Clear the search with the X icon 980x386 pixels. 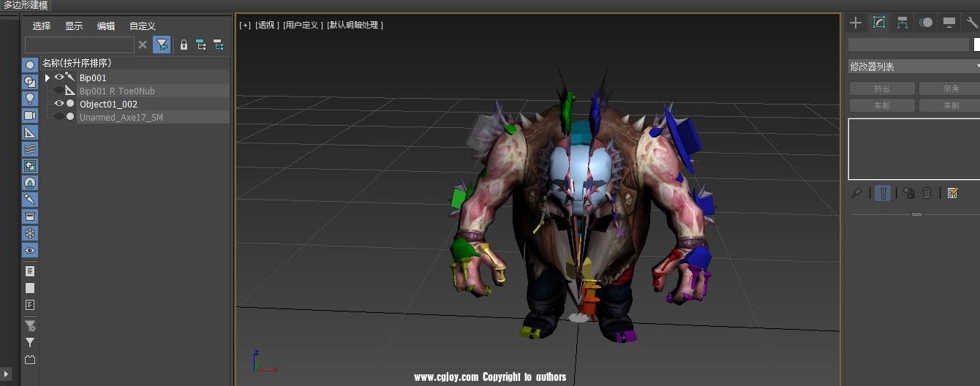pos(143,45)
